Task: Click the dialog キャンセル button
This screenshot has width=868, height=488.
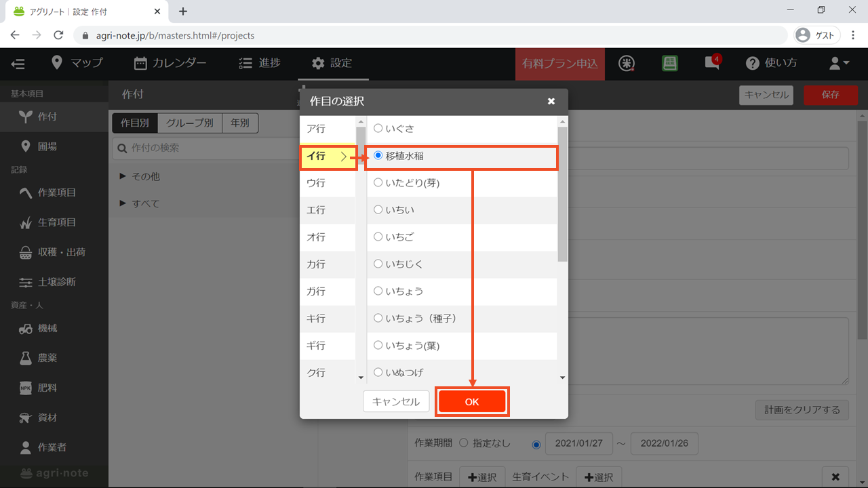Action: click(396, 401)
